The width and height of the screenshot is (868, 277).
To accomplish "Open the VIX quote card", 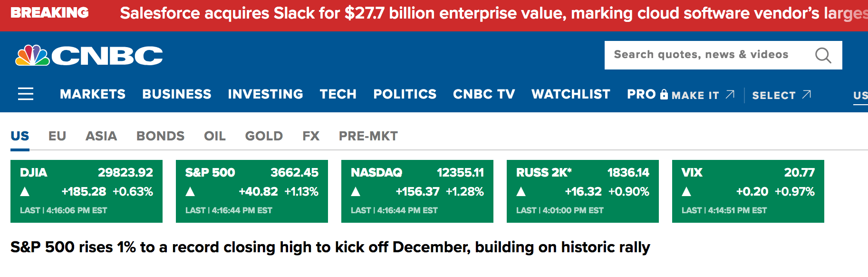I will coord(748,191).
